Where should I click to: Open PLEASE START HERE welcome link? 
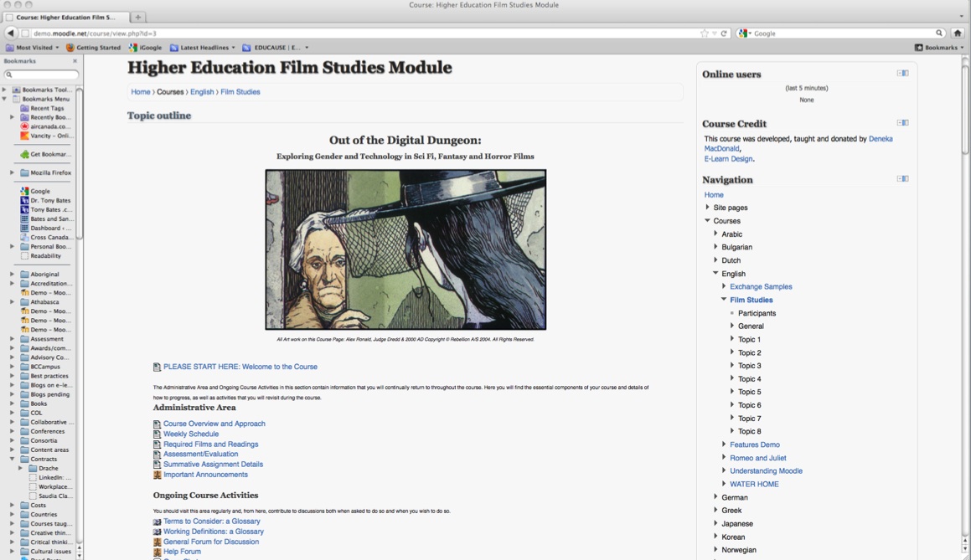point(240,367)
